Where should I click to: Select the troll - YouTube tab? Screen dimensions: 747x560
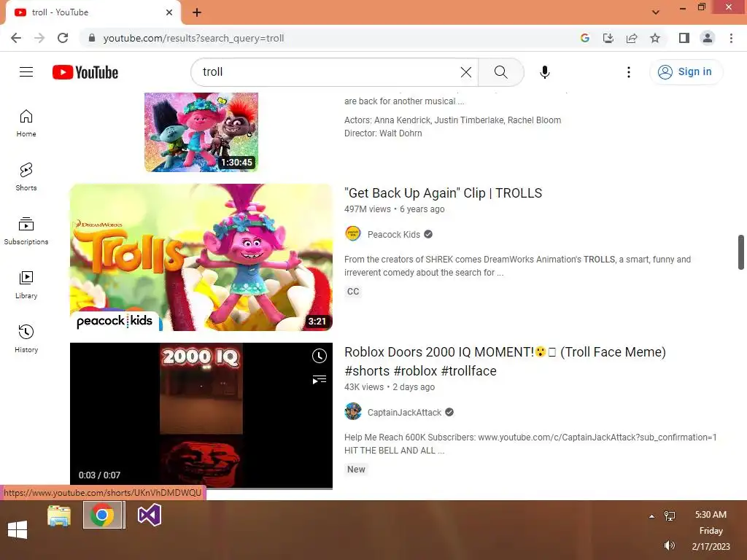click(x=93, y=12)
